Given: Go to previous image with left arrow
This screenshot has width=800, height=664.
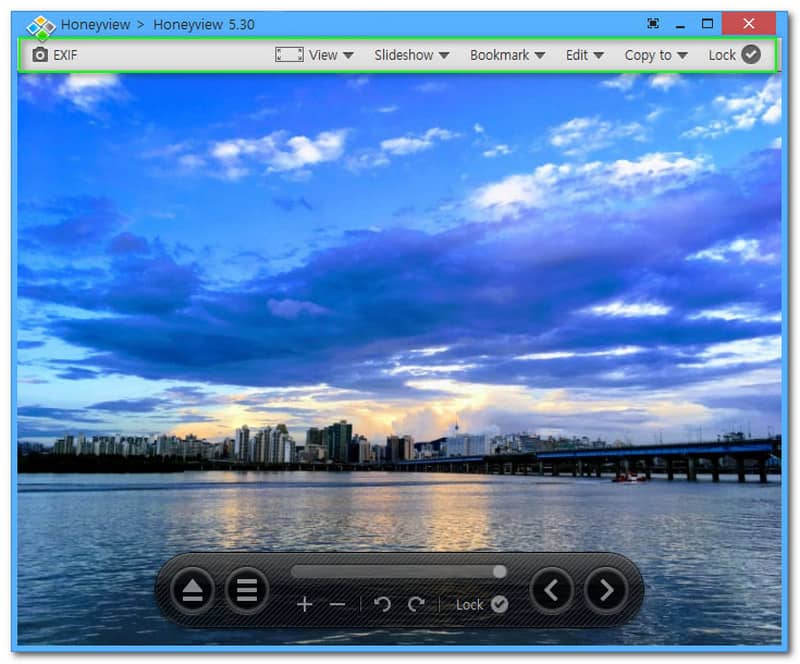Looking at the screenshot, I should click(x=552, y=591).
